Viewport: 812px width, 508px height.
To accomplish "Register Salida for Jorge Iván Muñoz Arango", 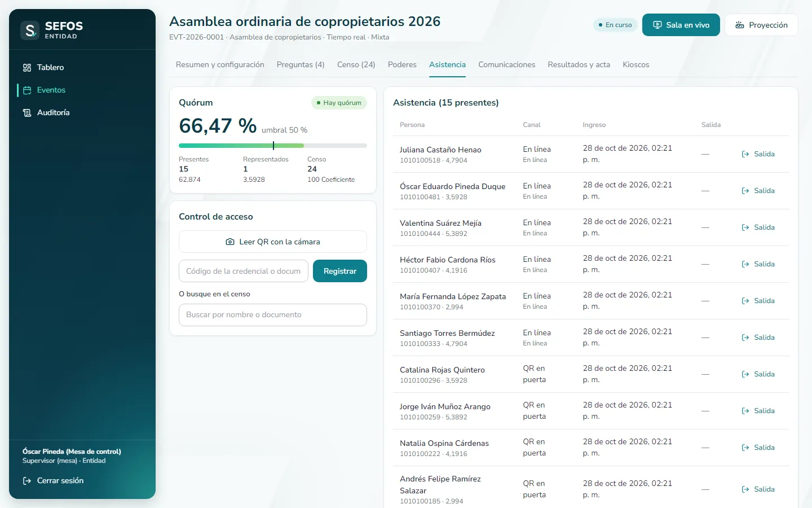I will 758,411.
